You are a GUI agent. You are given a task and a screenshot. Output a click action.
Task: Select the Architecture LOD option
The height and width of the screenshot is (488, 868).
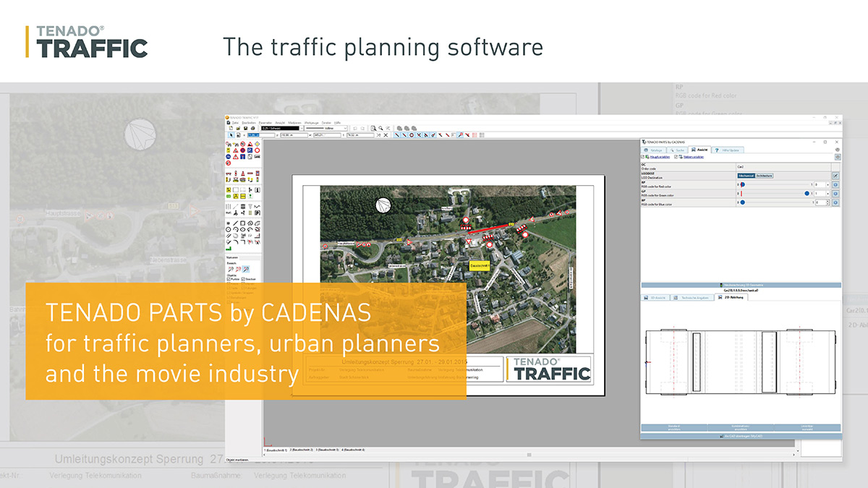pyautogui.click(x=765, y=176)
